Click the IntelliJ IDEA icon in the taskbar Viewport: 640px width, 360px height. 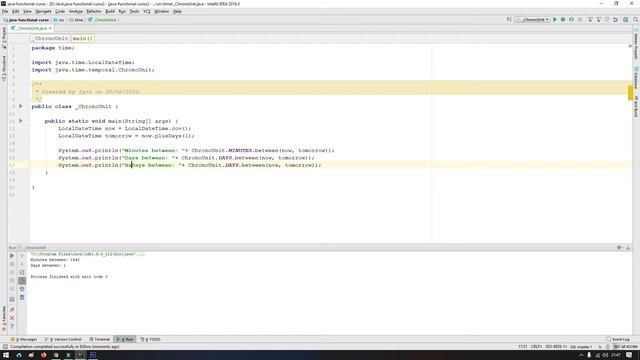point(80,355)
